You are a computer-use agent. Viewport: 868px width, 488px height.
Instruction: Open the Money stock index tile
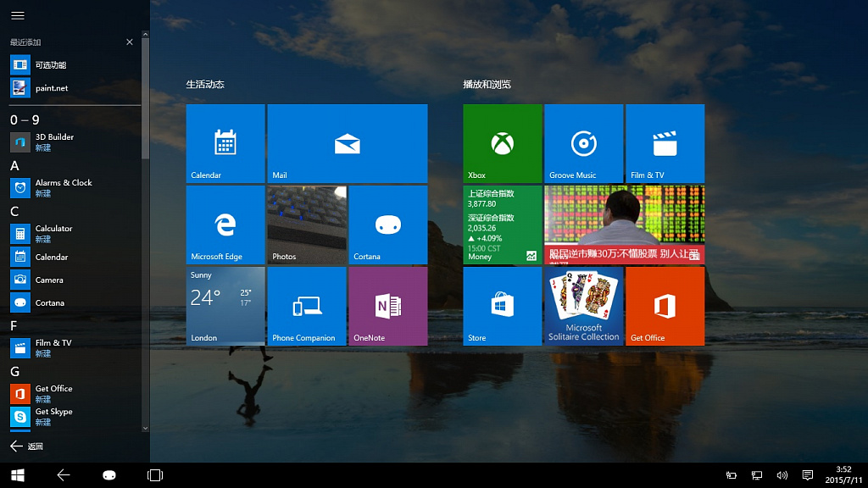[x=502, y=225]
